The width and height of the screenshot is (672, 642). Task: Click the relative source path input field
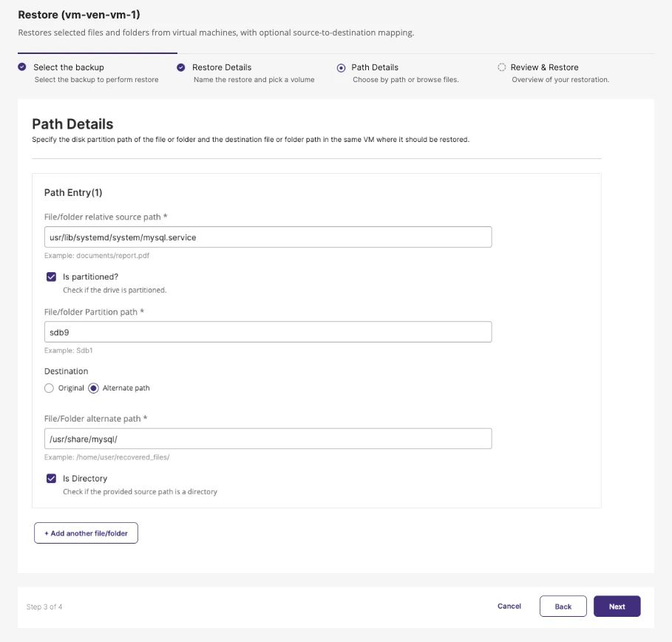point(268,237)
